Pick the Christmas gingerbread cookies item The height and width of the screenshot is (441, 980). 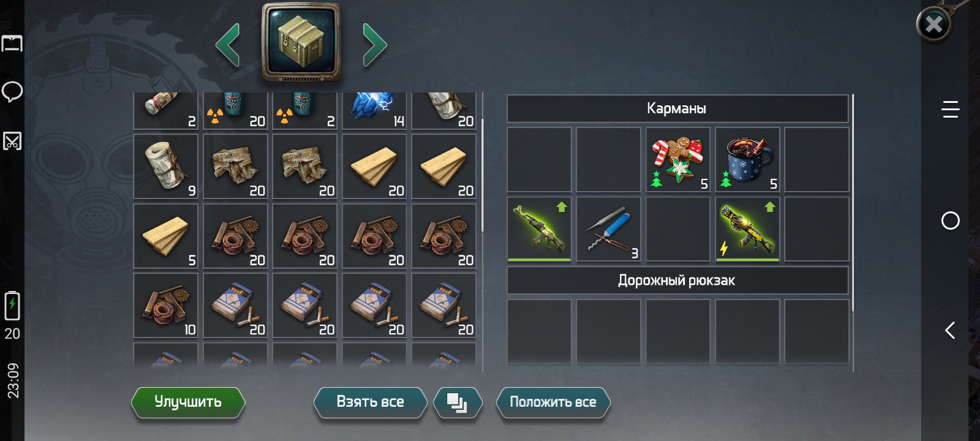point(678,160)
